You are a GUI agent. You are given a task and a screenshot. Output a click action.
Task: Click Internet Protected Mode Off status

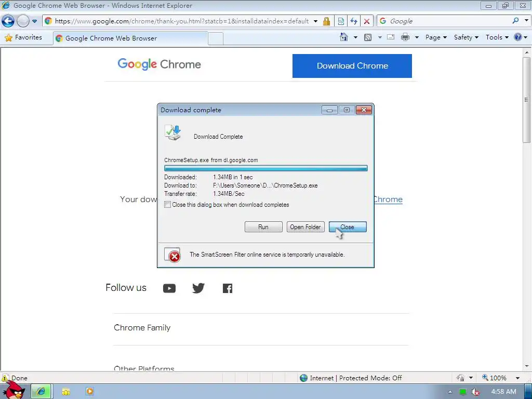pyautogui.click(x=351, y=378)
